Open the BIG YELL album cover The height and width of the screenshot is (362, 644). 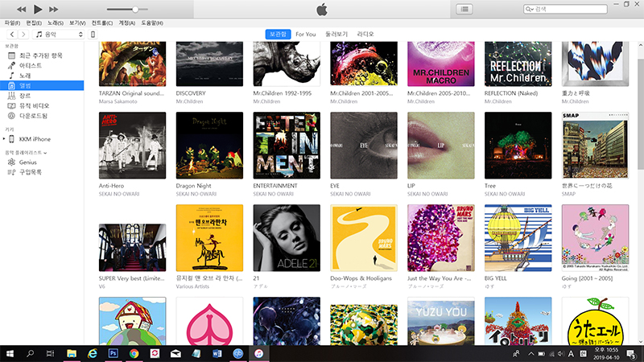[x=518, y=238]
